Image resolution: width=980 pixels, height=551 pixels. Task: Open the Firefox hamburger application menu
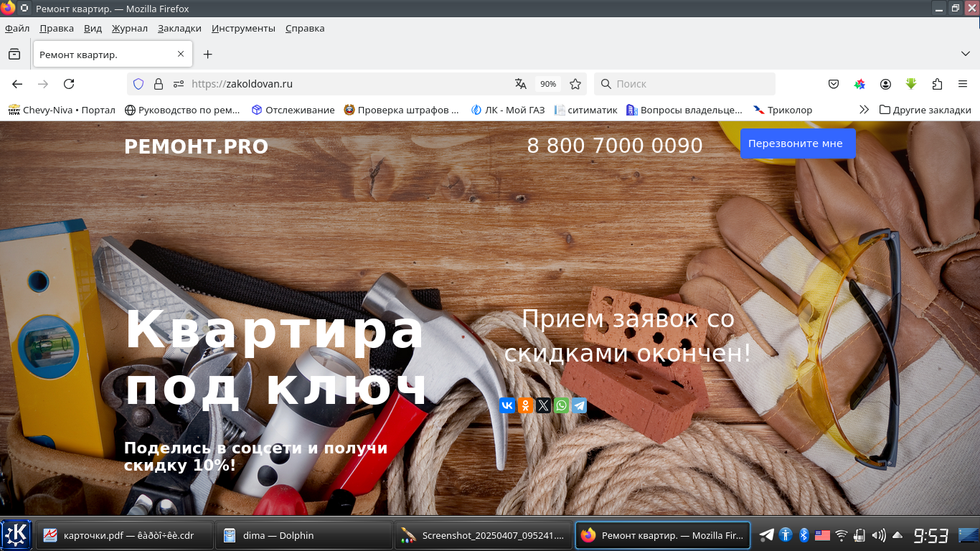(x=963, y=84)
